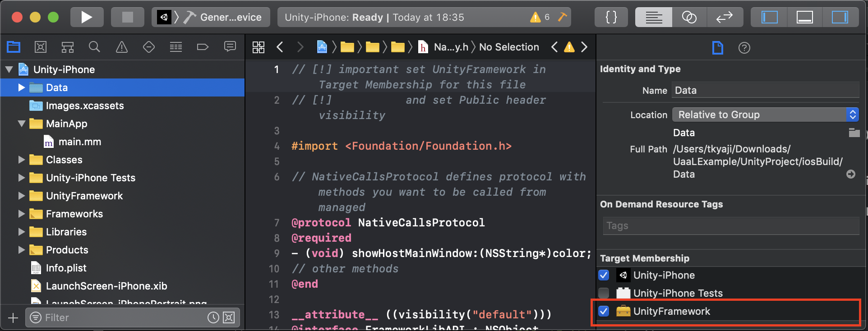Switch to Standard editor mode

[654, 17]
